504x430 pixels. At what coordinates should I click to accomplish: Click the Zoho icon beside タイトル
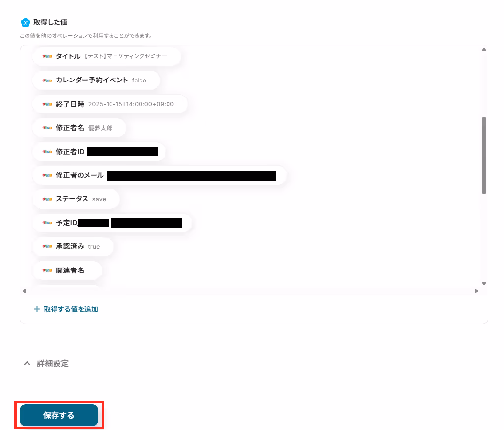pos(47,56)
